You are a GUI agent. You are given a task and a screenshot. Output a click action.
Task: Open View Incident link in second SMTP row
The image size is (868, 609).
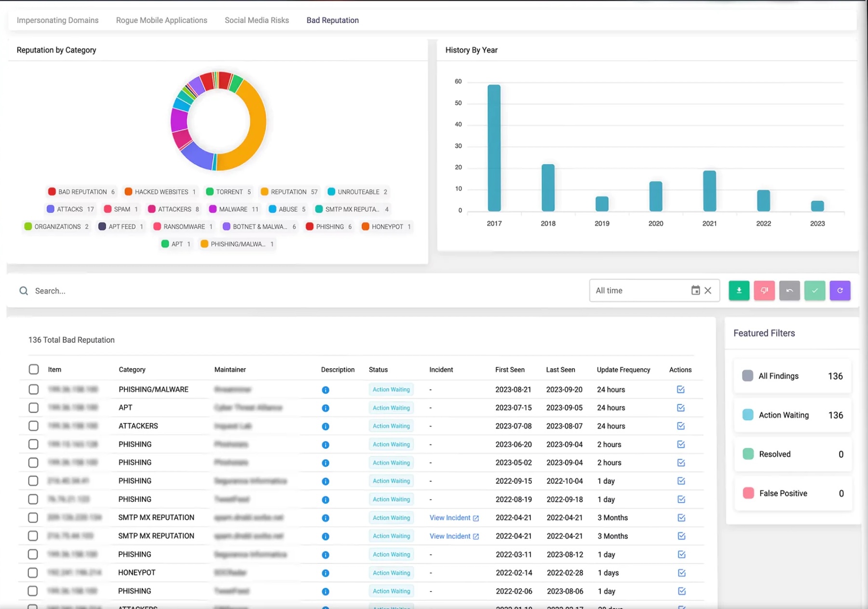click(x=454, y=536)
